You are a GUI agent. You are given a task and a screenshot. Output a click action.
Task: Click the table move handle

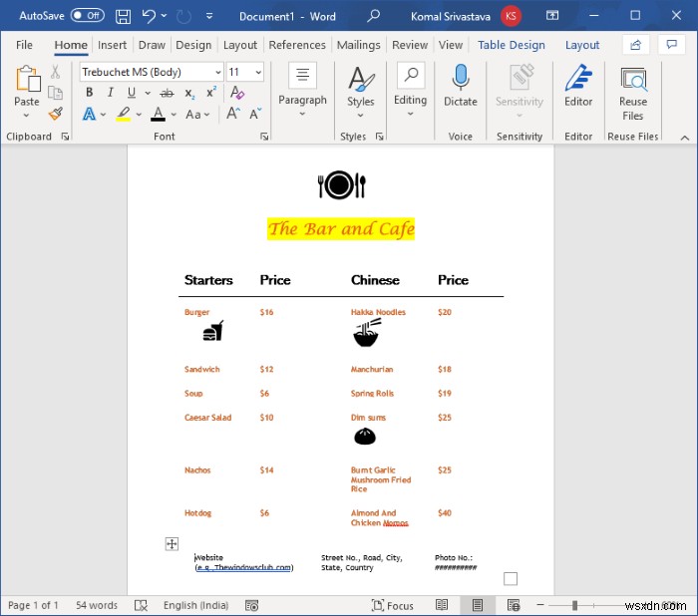[172, 544]
